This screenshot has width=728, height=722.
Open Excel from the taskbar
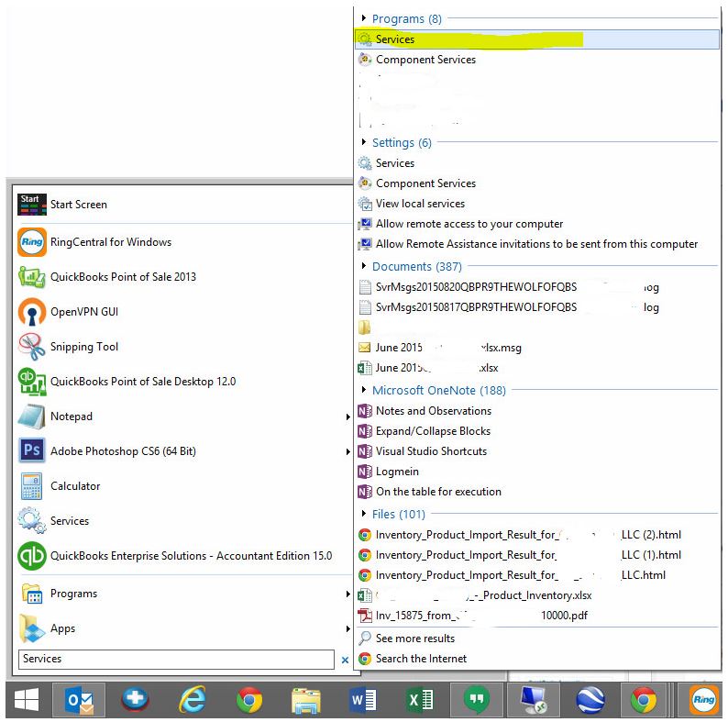click(x=420, y=699)
